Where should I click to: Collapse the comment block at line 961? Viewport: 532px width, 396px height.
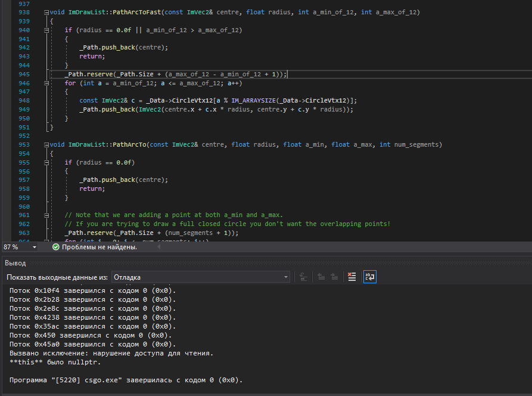click(46, 215)
